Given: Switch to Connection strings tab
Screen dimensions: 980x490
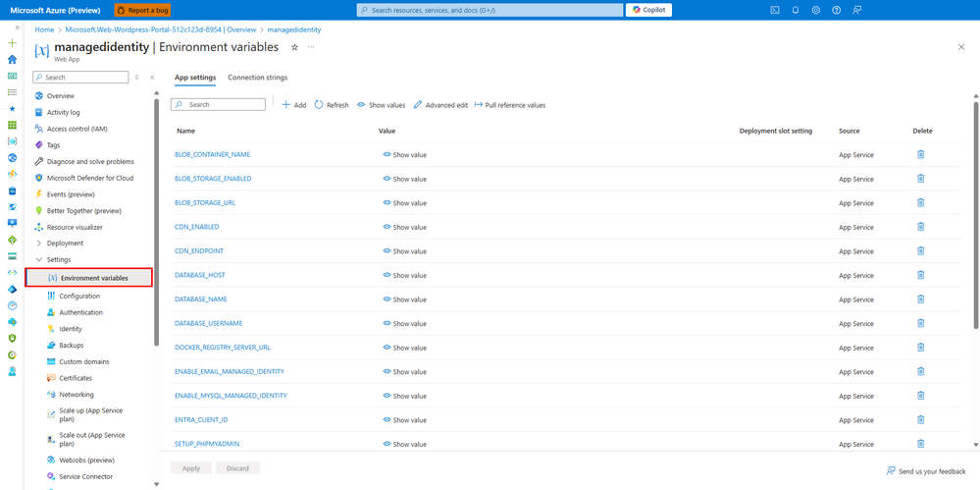Looking at the screenshot, I should 257,78.
